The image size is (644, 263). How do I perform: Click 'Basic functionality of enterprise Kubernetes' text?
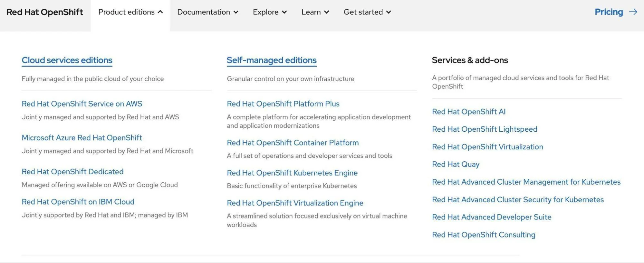(292, 186)
